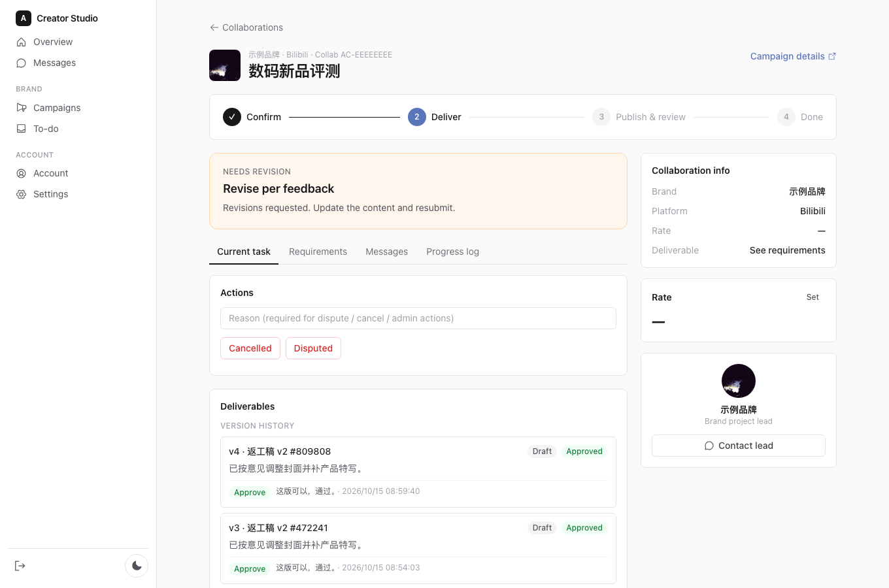Click the Draft badge on v3 #472241
The image size is (889, 588).
[543, 528]
